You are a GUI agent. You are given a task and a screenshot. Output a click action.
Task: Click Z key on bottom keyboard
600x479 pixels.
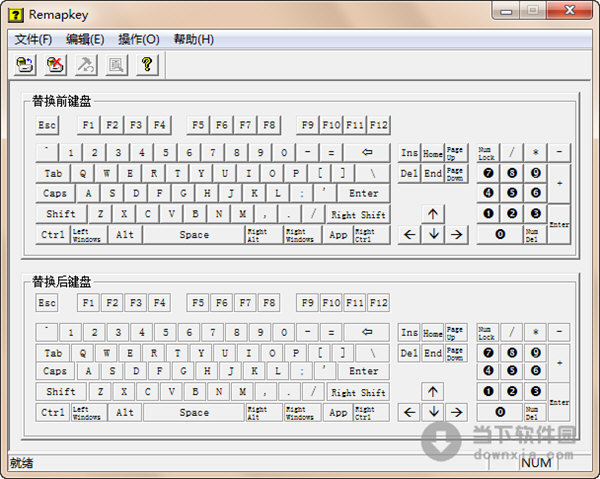100,392
